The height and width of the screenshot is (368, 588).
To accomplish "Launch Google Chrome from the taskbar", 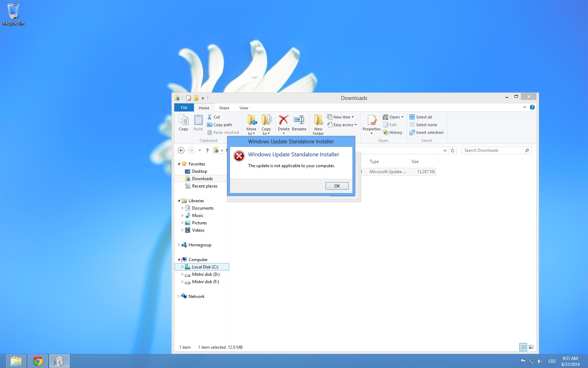I will point(37,361).
